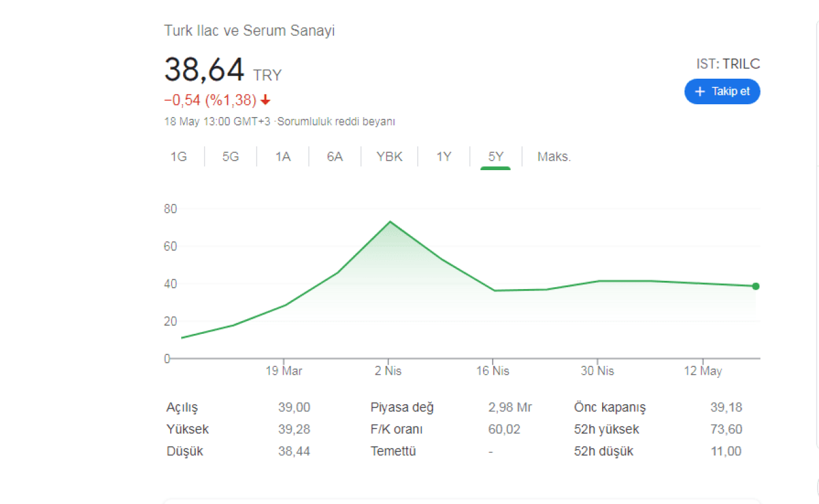
Task: Switch to the 1A time range
Action: 283,157
